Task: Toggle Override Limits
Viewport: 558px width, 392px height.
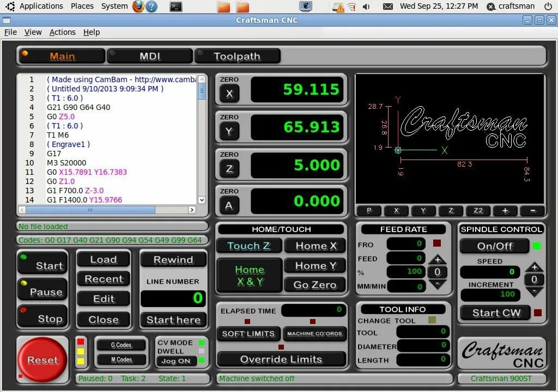Action: point(281,359)
